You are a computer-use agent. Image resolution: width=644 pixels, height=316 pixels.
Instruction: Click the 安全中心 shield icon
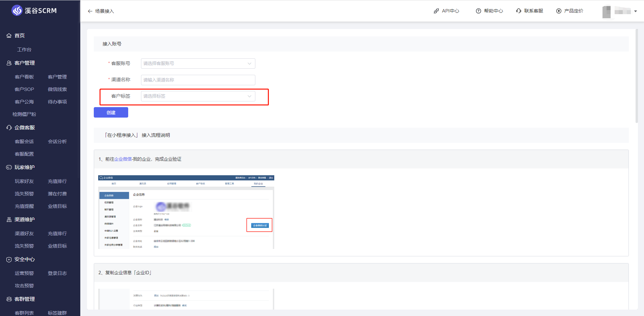[x=9, y=259]
